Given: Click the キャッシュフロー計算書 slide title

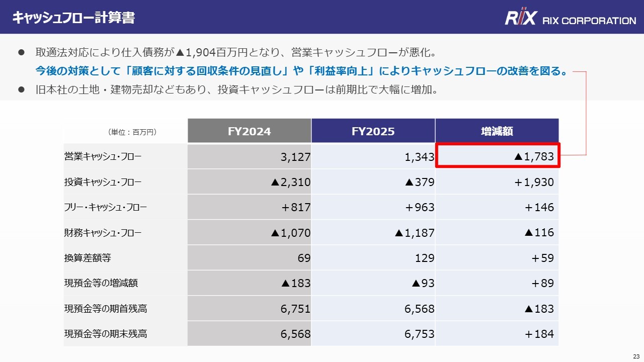Looking at the screenshot, I should (x=73, y=18).
